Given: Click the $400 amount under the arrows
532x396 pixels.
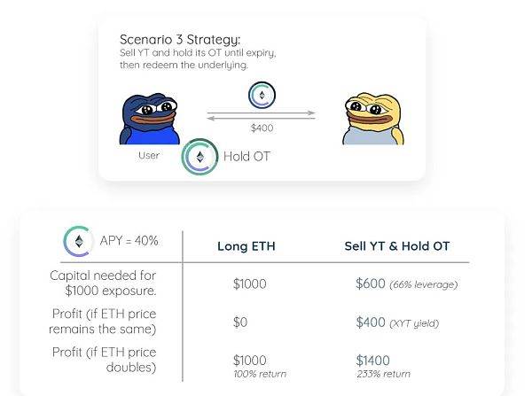Looking at the screenshot, I should pyautogui.click(x=262, y=128).
